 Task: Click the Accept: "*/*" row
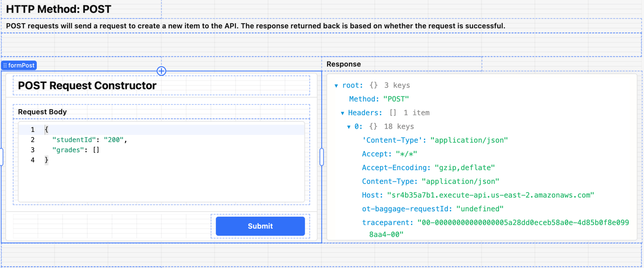click(389, 154)
